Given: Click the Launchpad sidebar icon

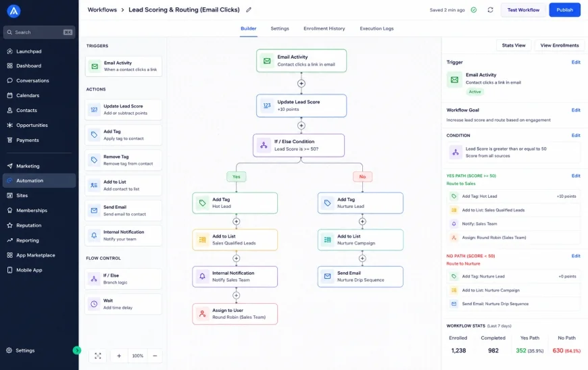Looking at the screenshot, I should [9, 51].
